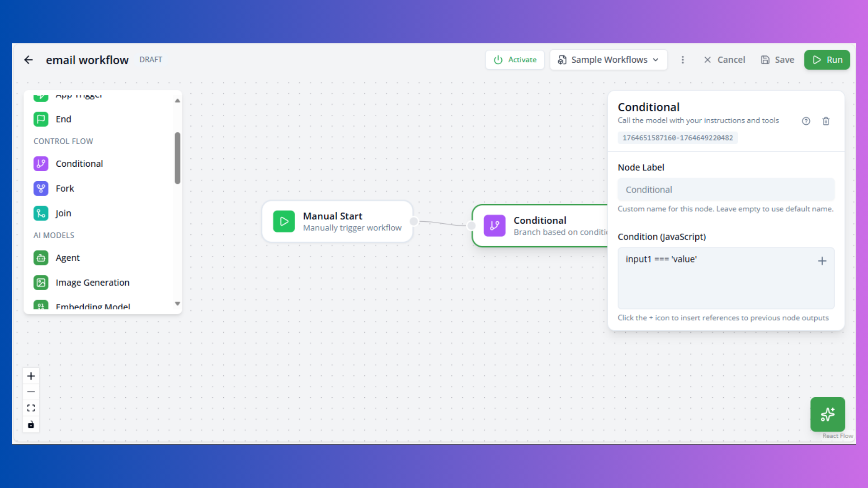Open help for the Conditional node

tap(806, 121)
